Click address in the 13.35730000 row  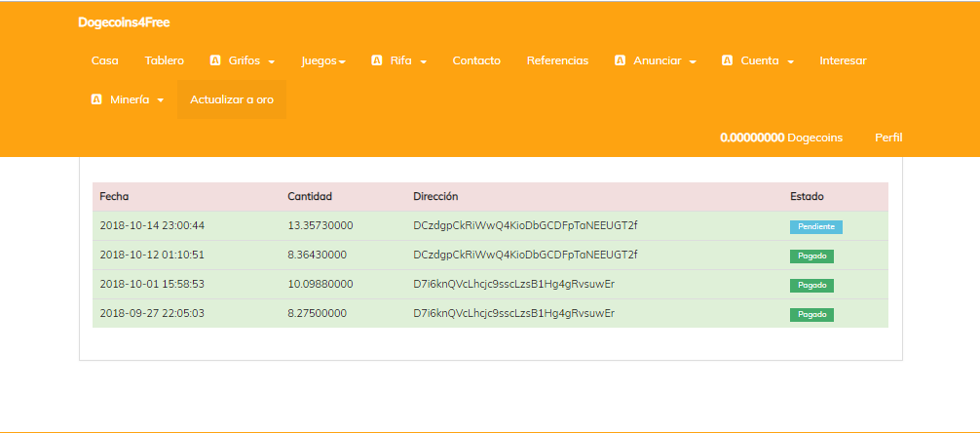[526, 226]
